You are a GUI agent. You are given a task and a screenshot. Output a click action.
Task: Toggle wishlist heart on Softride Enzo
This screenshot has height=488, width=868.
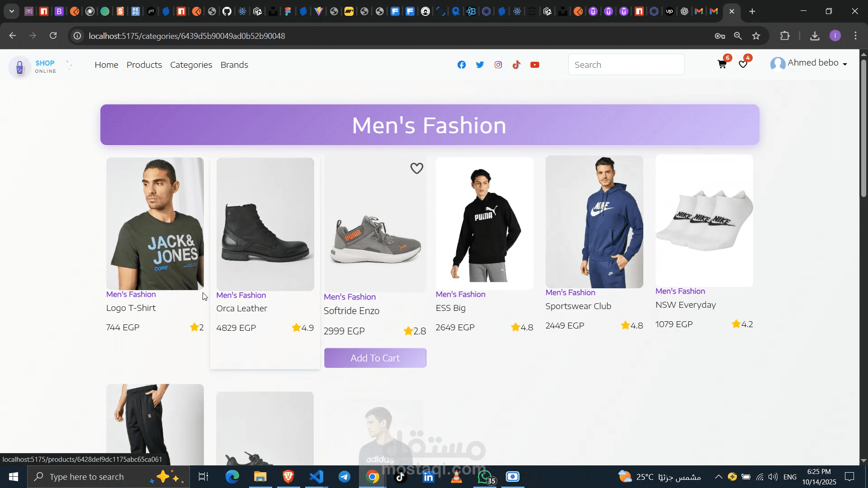416,168
